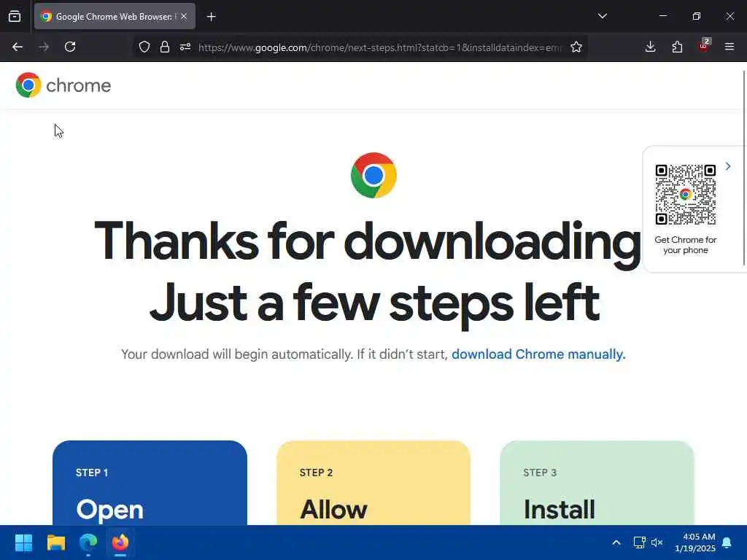Close the Google Chrome Web Browser tab

[184, 17]
